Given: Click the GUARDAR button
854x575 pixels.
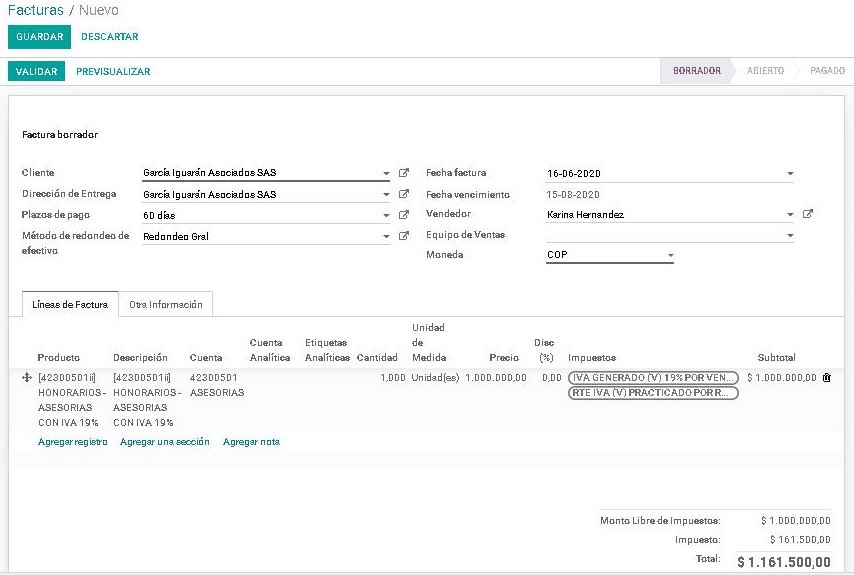Looking at the screenshot, I should pos(39,36).
